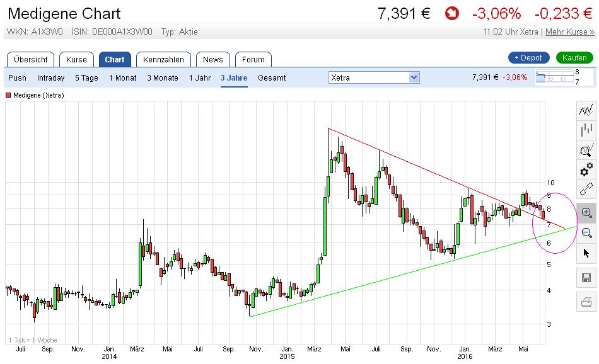Select the 3 Jahre range
Viewport: 599px width, 364px height.
234,78
